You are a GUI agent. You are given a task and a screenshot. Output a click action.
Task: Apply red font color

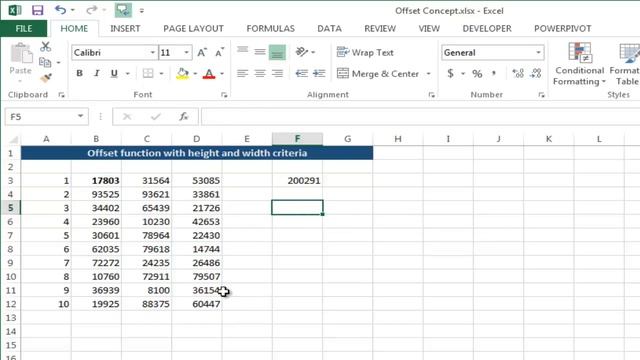pyautogui.click(x=209, y=73)
